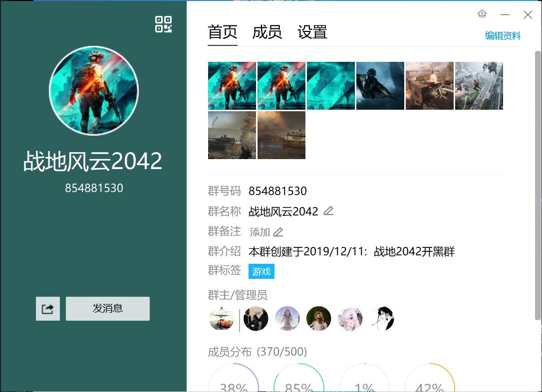
Task: Click the large circular group avatar
Action: 94,90
